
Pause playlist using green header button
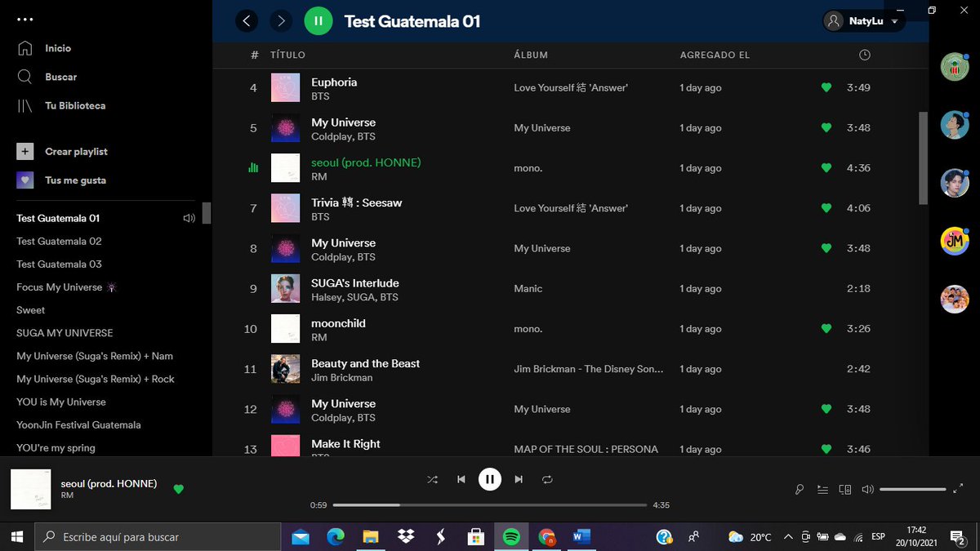pyautogui.click(x=318, y=21)
